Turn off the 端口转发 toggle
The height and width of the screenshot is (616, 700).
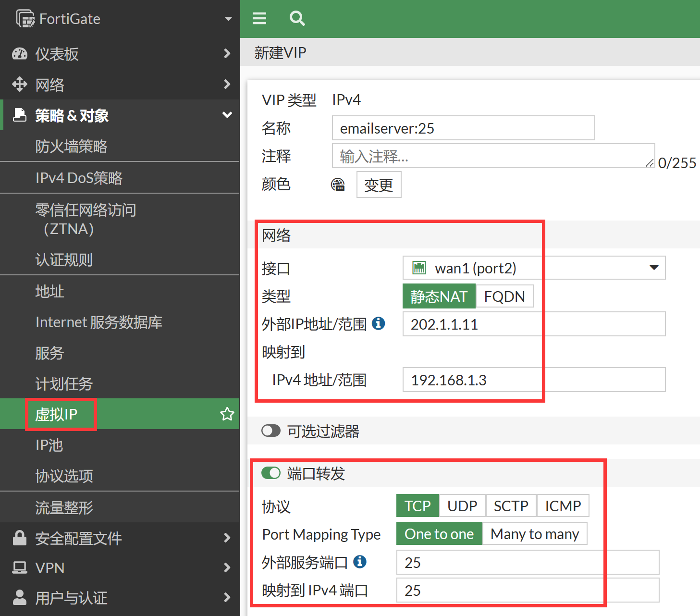click(271, 473)
